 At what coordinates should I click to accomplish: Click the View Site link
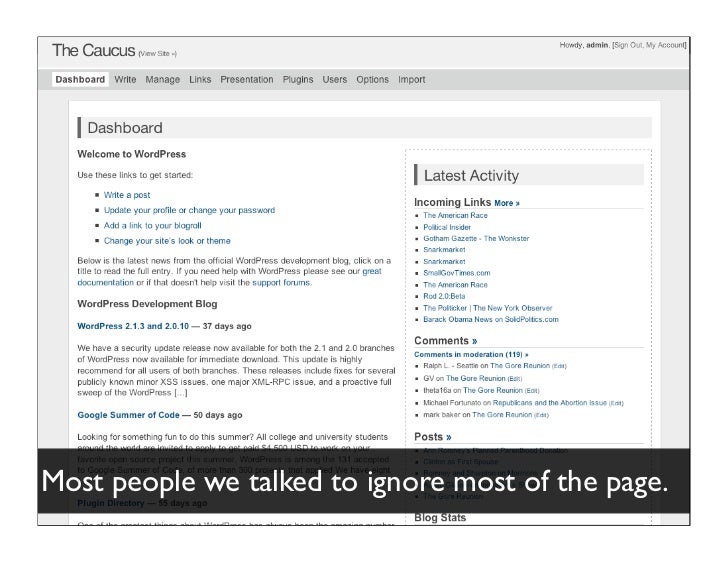[x=157, y=54]
